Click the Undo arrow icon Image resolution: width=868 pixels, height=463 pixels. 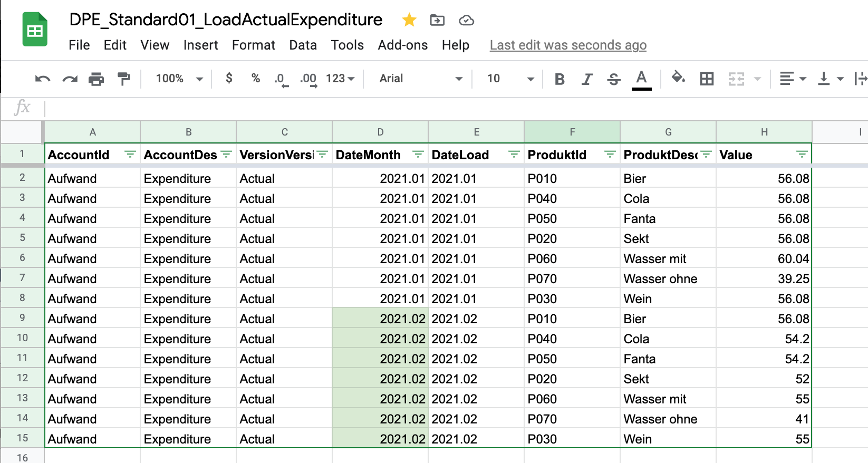pyautogui.click(x=43, y=79)
